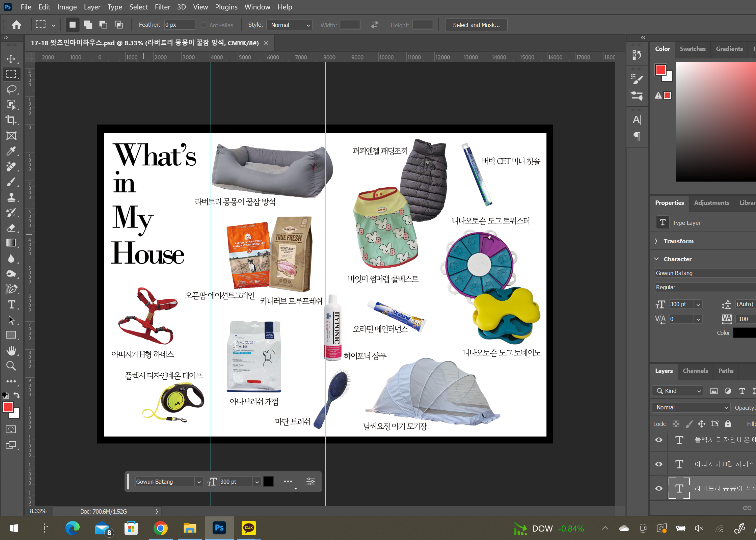
Task: Click new selection mode button
Action: click(x=72, y=25)
